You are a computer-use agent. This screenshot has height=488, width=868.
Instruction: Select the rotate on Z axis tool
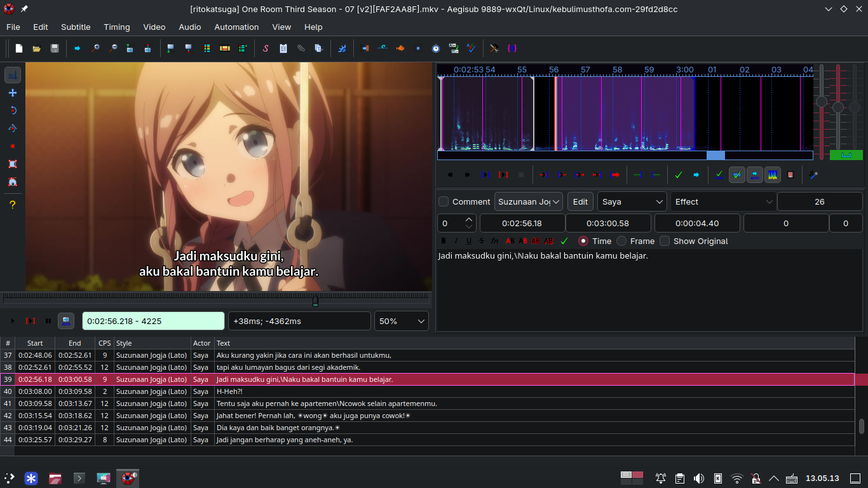coord(13,111)
